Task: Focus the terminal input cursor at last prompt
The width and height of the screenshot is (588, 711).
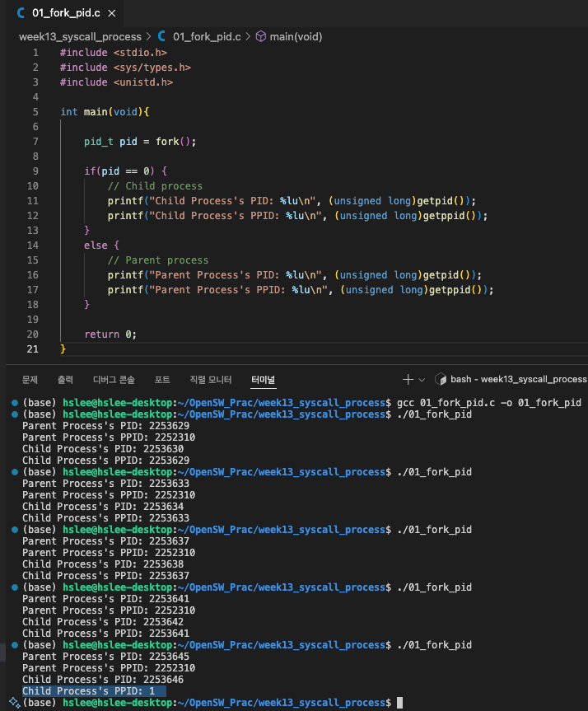Action: [399, 703]
